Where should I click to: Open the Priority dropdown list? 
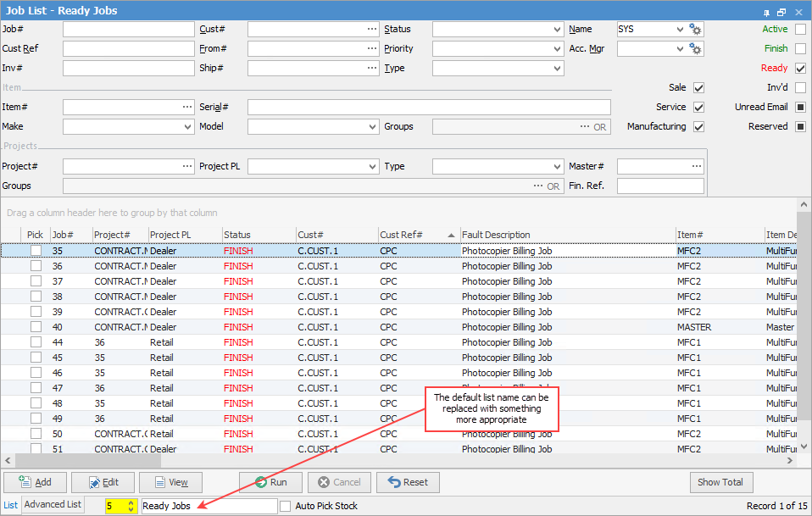(556, 49)
